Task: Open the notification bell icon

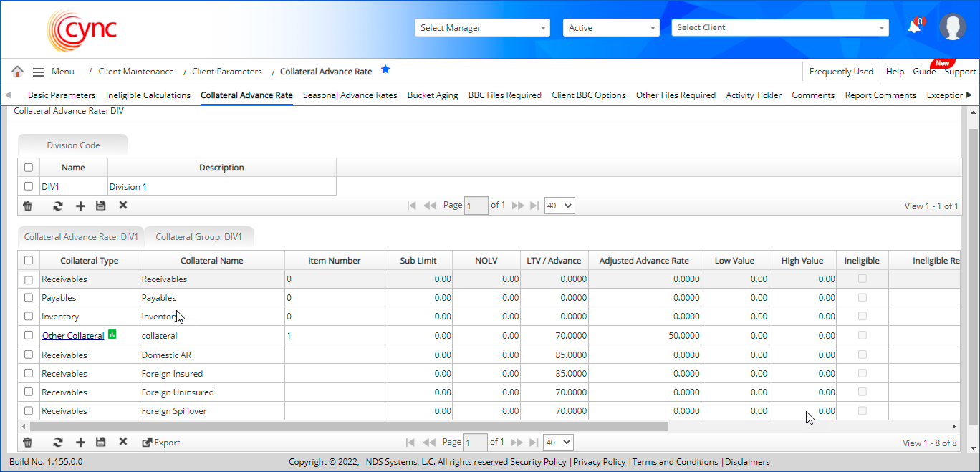Action: pyautogui.click(x=914, y=27)
